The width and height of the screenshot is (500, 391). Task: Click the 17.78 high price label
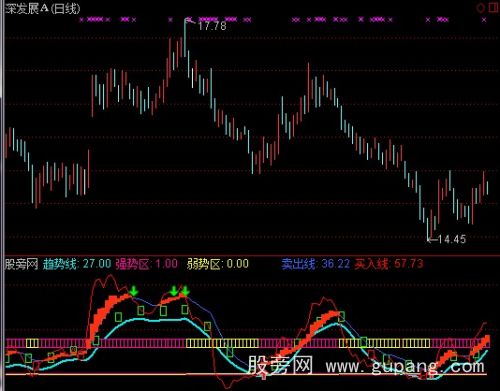click(212, 26)
